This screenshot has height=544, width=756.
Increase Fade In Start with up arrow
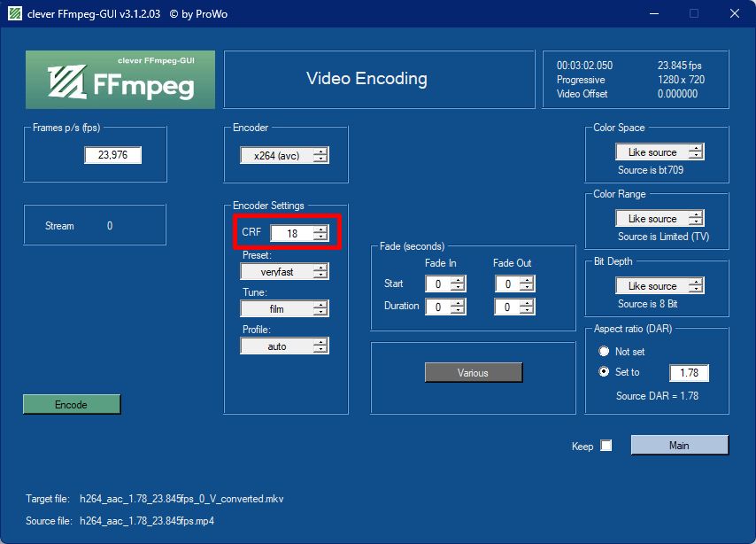[x=458, y=280]
